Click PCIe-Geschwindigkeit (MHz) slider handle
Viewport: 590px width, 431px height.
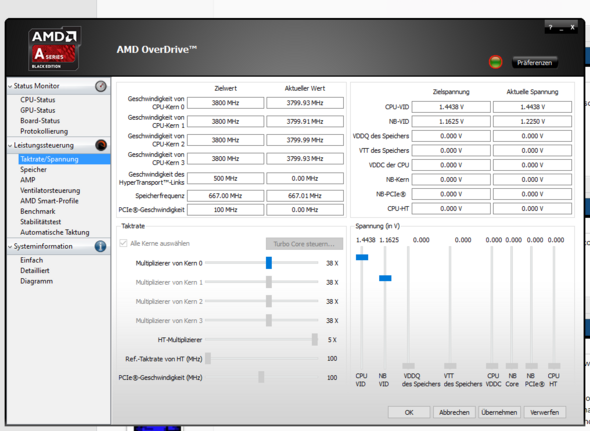[x=261, y=377]
